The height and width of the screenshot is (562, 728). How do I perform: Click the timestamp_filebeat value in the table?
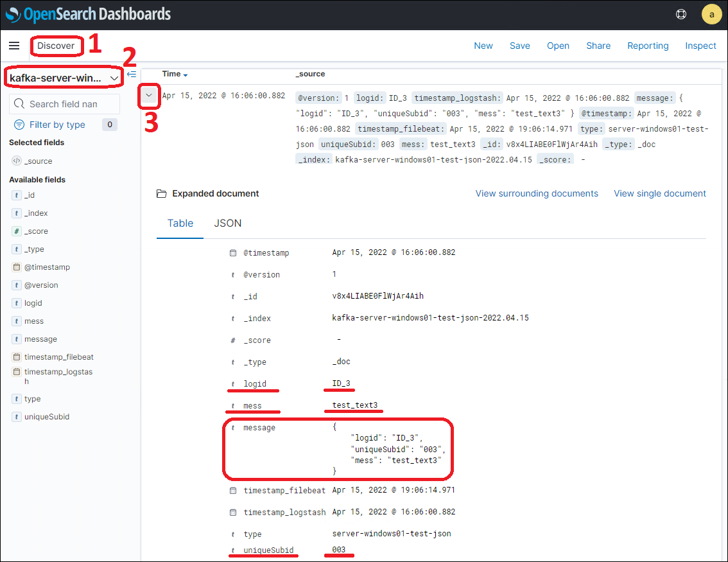pyautogui.click(x=394, y=490)
